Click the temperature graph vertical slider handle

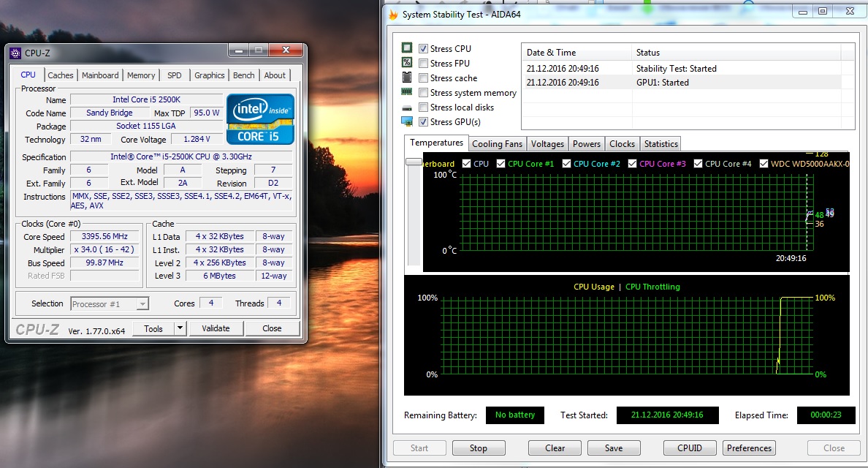pyautogui.click(x=414, y=162)
